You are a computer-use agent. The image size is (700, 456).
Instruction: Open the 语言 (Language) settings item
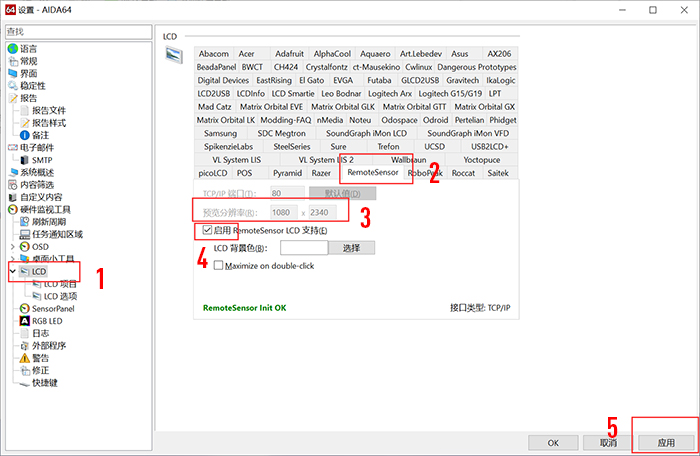(28, 48)
